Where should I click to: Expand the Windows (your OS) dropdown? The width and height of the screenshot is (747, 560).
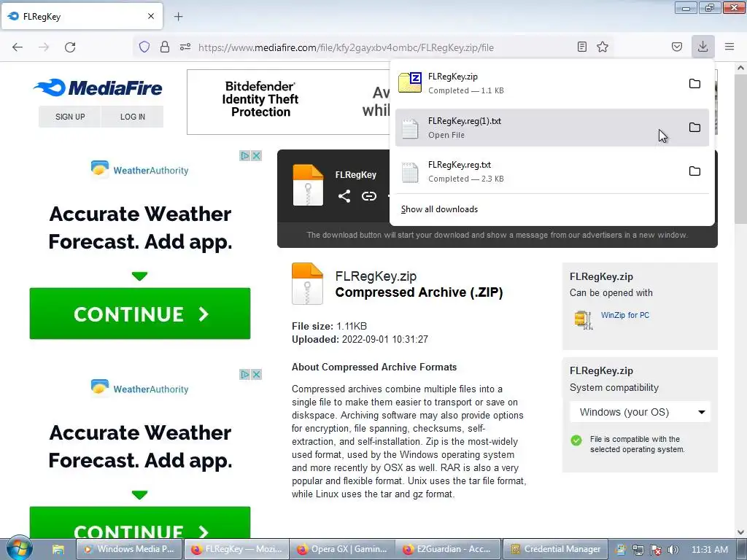pos(640,412)
